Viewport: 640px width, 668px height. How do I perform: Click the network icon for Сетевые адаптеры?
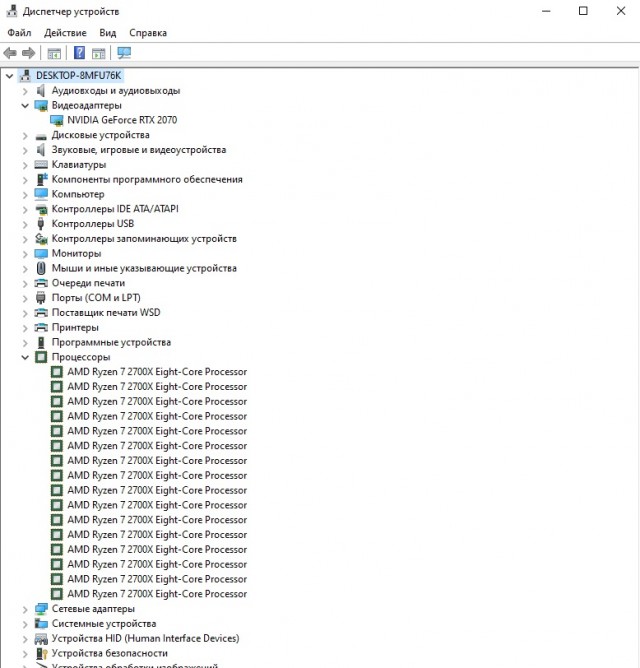point(41,609)
